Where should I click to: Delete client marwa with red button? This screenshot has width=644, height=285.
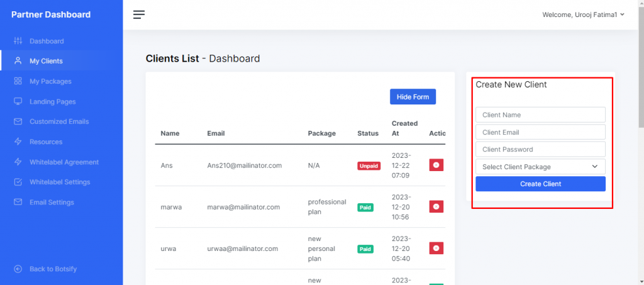[436, 206]
